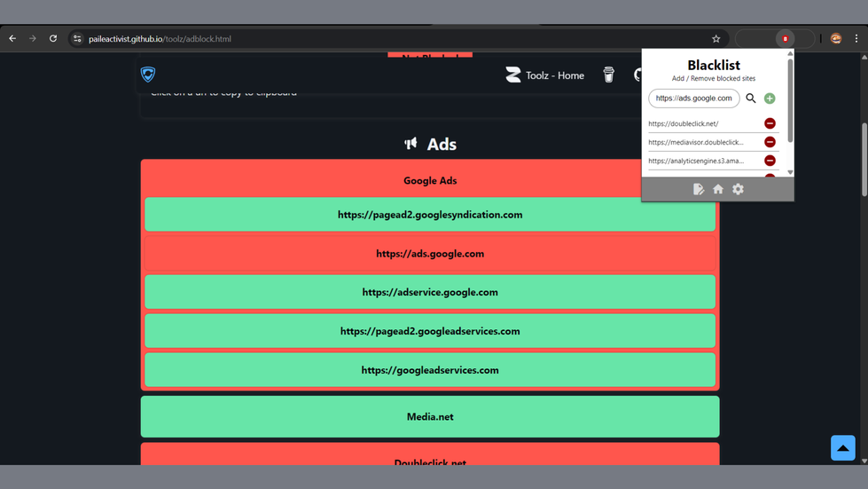Viewport: 868px width, 489px height.
Task: Click the Blacklist popup scrollbar thumb
Action: click(790, 99)
